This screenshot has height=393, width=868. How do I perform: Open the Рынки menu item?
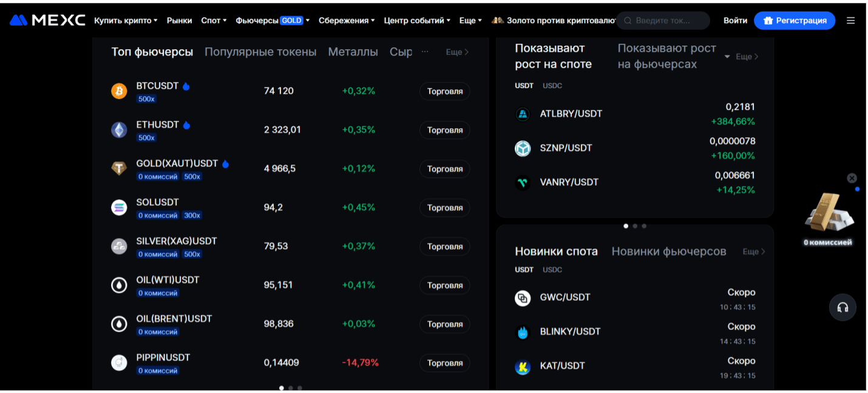pyautogui.click(x=179, y=21)
